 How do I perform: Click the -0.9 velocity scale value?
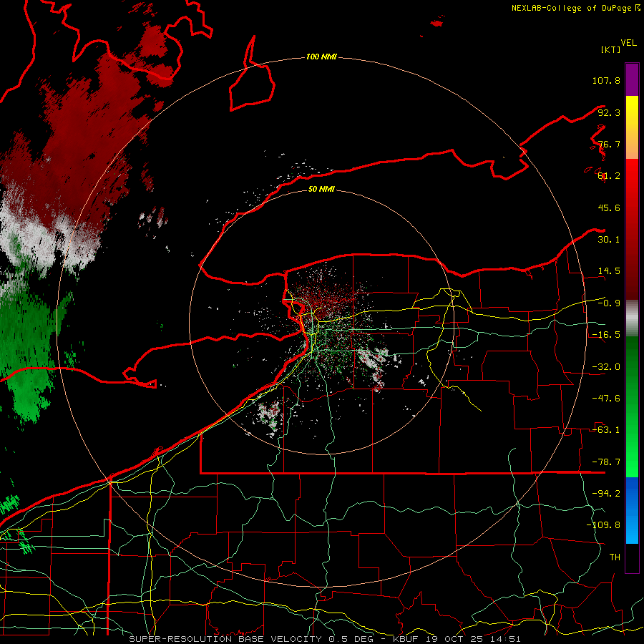point(609,303)
